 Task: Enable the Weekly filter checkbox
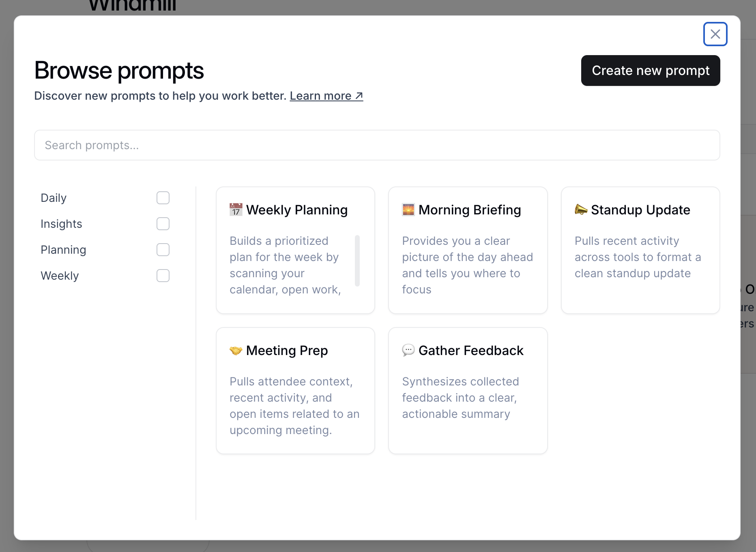pyautogui.click(x=163, y=276)
